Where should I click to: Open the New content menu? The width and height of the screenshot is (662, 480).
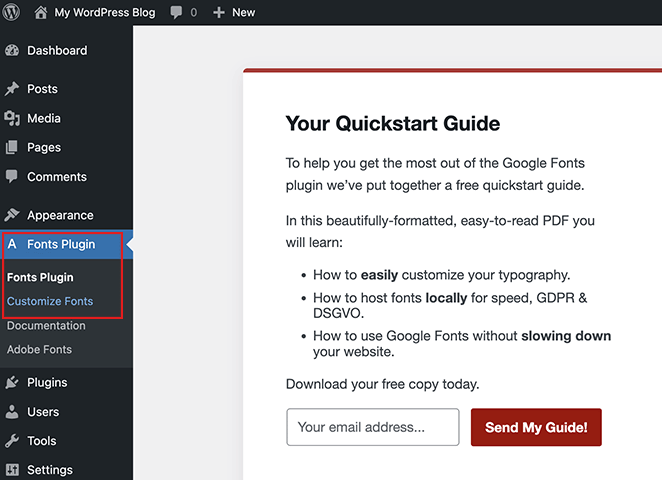pos(244,13)
